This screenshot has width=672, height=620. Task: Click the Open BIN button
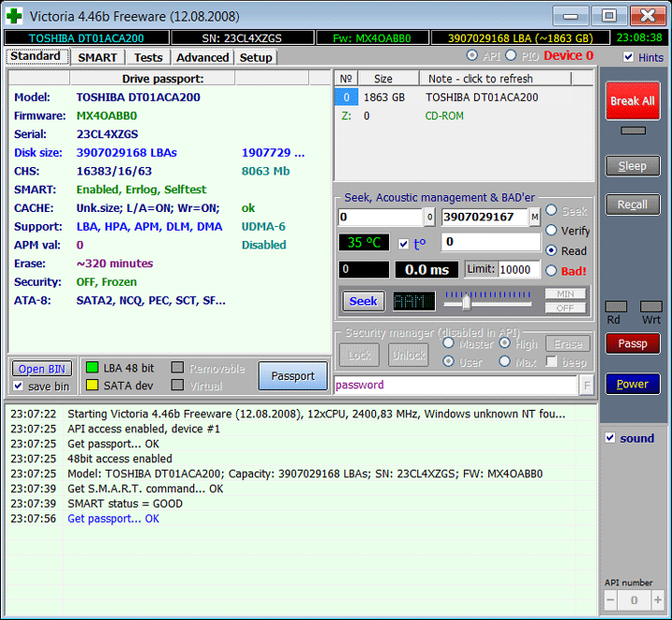pos(42,369)
